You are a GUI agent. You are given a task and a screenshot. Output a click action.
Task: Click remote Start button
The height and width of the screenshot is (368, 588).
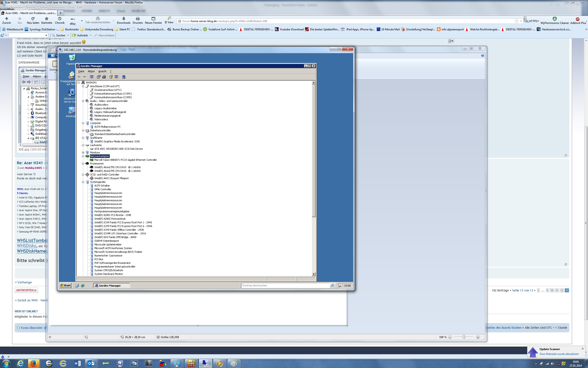(x=66, y=285)
